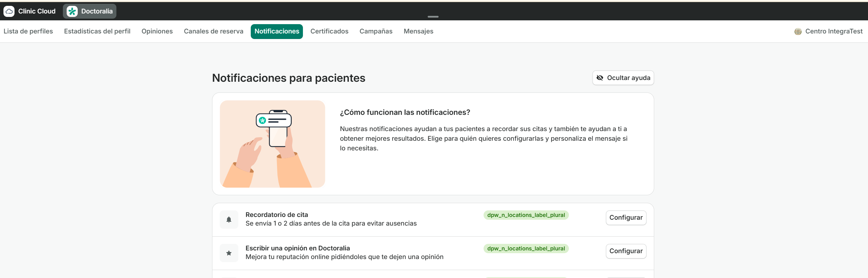Open the Certificados tab
Viewport: 868px width, 278px height.
[329, 31]
